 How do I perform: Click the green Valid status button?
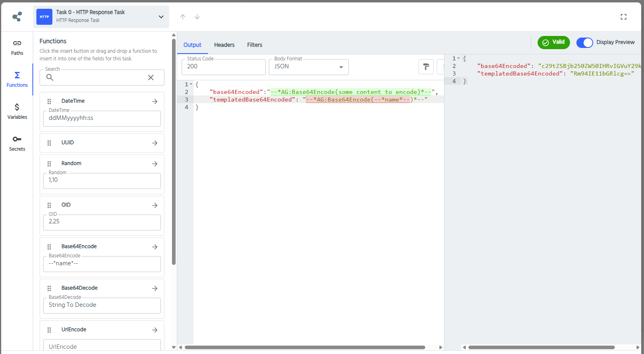553,42
